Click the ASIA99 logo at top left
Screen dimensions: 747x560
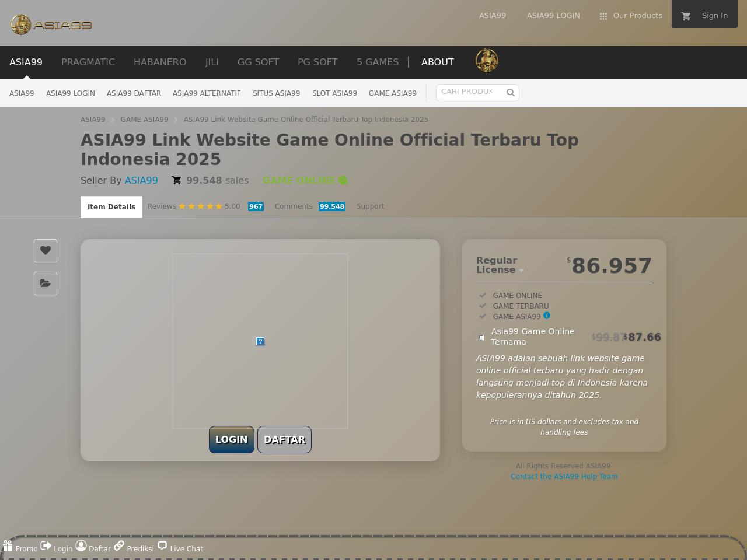(51, 24)
